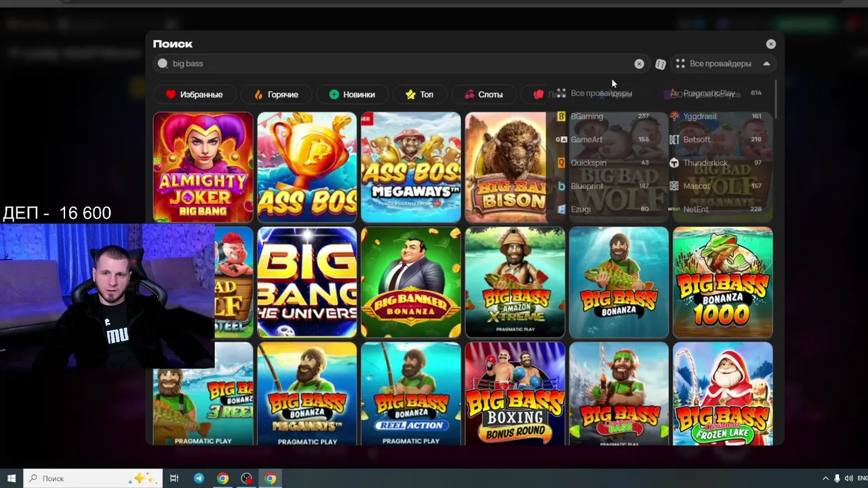Screen dimensions: 868x488
Task: Filter games by PragmaticPlay provider
Action: pyautogui.click(x=715, y=93)
